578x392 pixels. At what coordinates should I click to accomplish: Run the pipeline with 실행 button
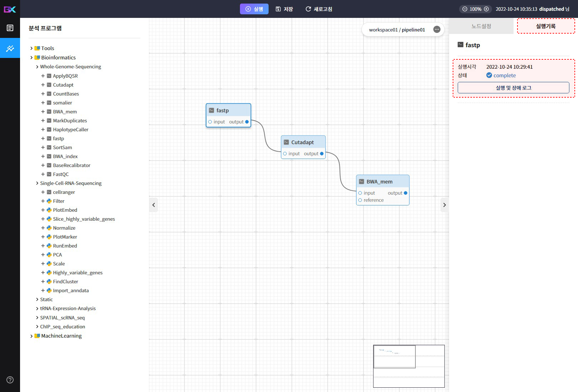[x=254, y=9]
